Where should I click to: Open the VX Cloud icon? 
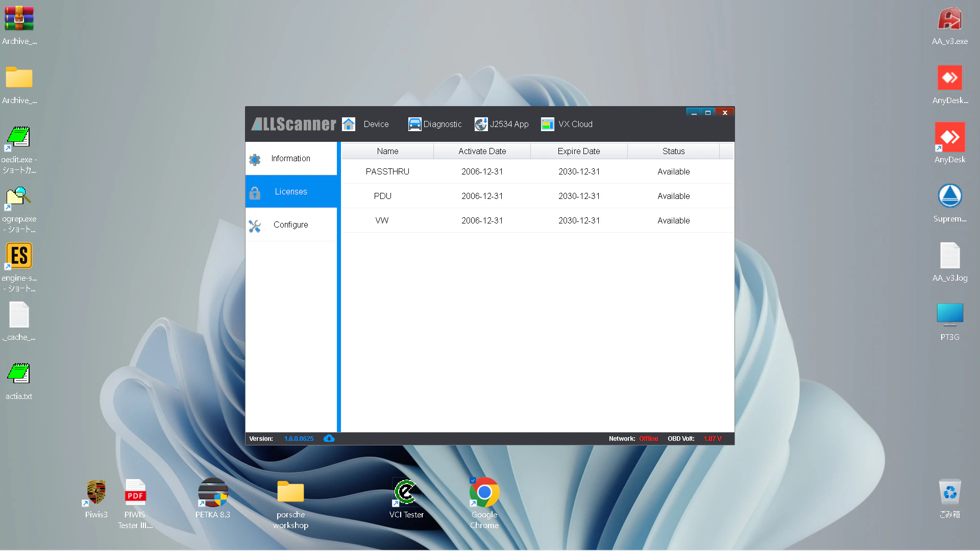pyautogui.click(x=548, y=124)
